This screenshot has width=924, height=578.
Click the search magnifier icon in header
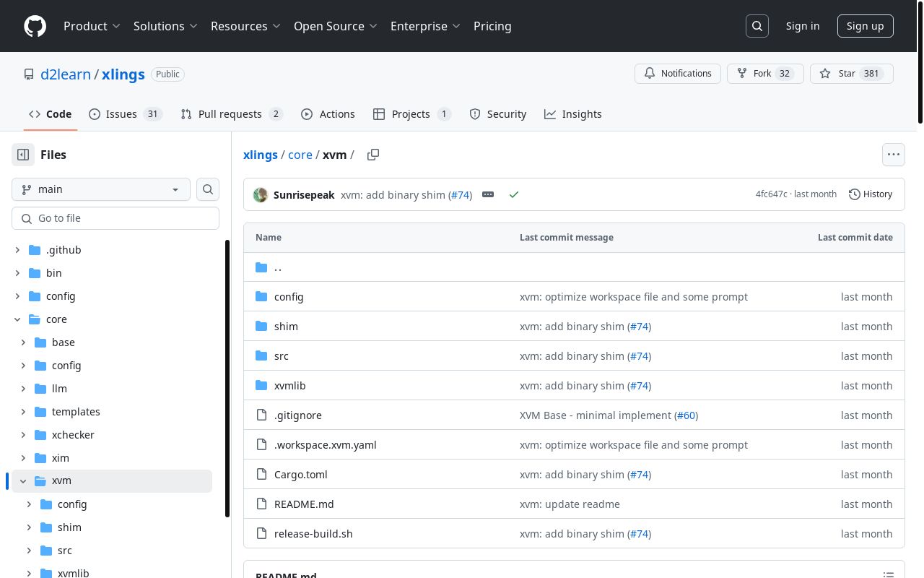coord(757,26)
